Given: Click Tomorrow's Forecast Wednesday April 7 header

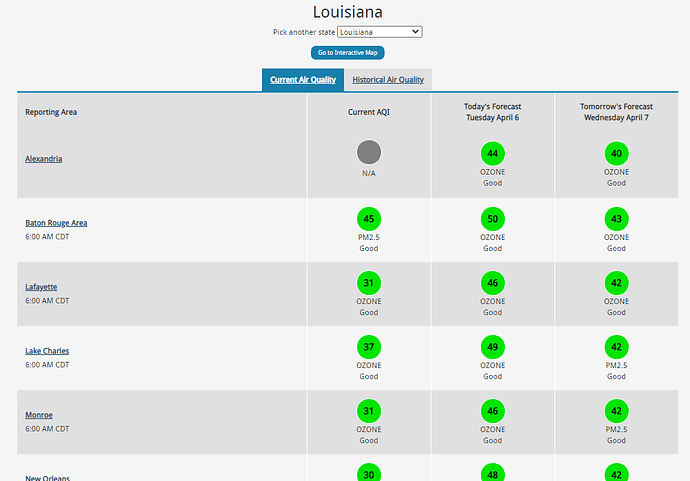Looking at the screenshot, I should 616,112.
